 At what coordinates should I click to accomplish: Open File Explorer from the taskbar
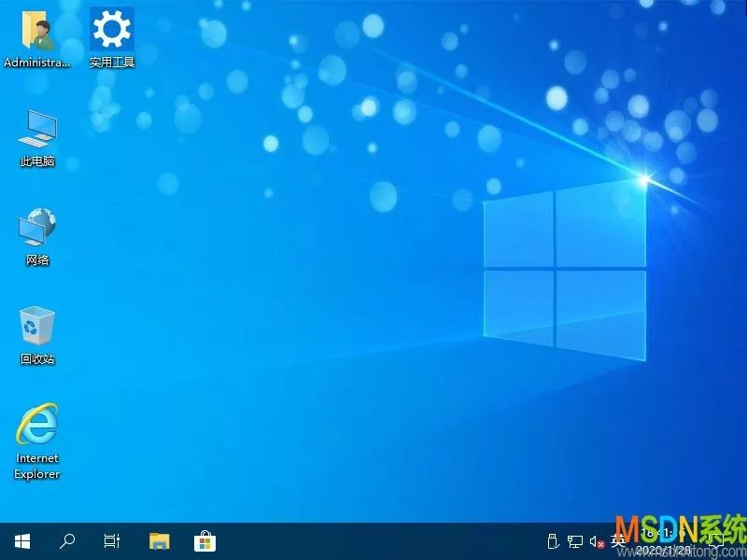point(159,541)
